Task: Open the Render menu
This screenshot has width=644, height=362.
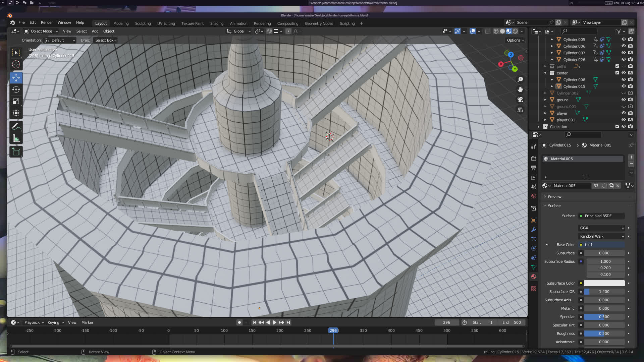Action: pos(47,22)
